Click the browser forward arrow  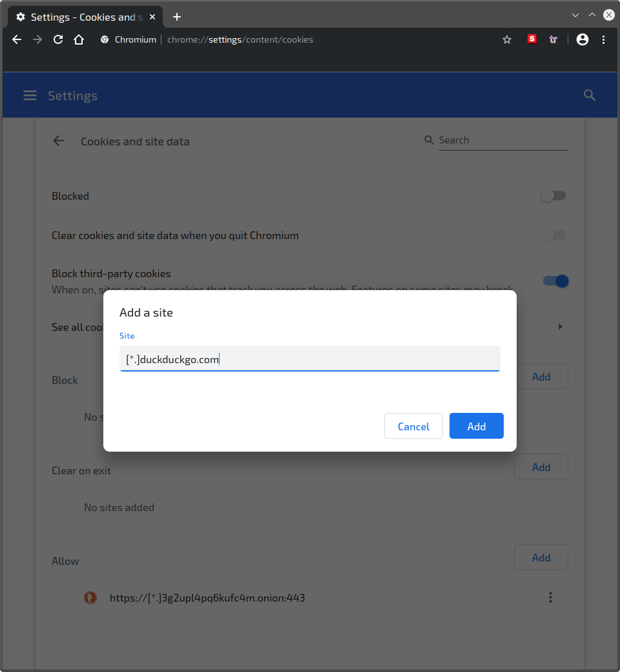37,40
